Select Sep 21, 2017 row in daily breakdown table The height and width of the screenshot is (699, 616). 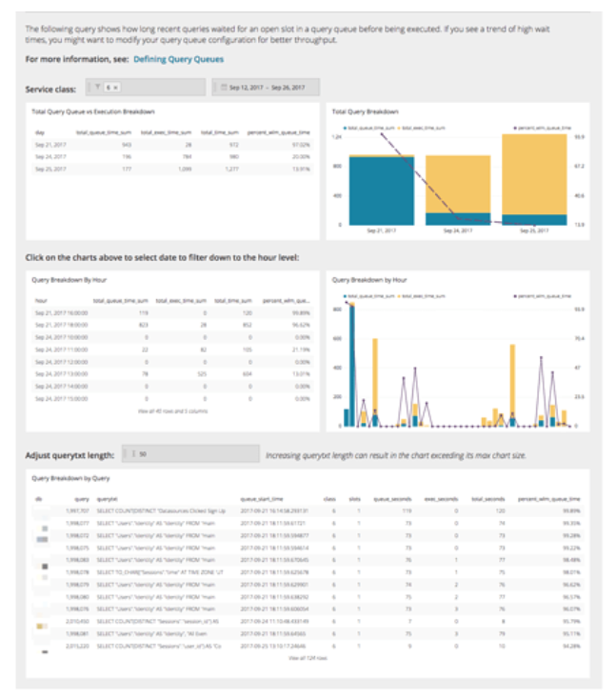172,145
